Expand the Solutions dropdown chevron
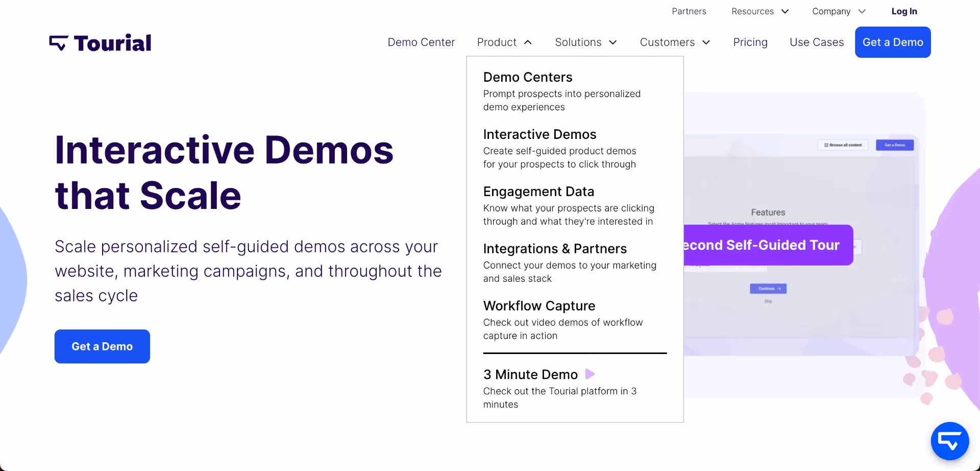The width and height of the screenshot is (980, 471). click(613, 42)
